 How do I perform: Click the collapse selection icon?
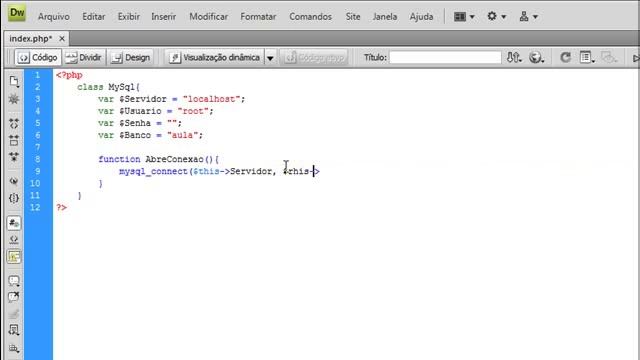point(14,140)
